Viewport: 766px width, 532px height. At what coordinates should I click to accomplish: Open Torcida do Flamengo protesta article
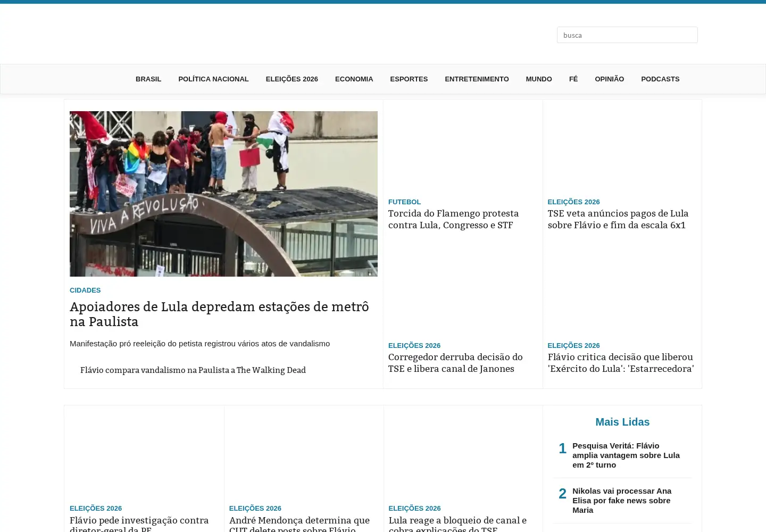453,219
